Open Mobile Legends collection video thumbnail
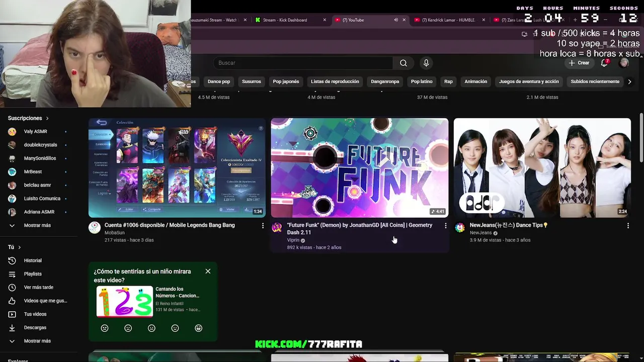 [177, 167]
